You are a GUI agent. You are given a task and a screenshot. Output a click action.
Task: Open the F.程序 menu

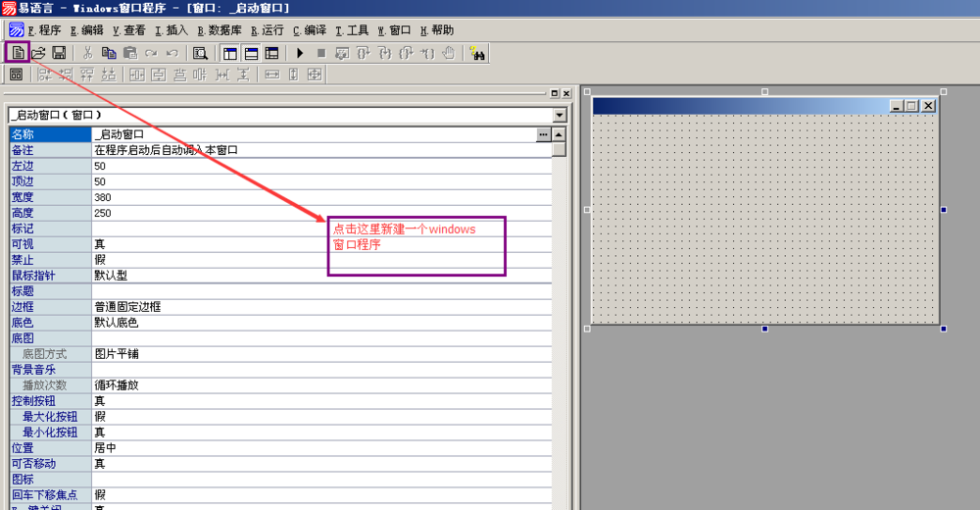[x=44, y=30]
